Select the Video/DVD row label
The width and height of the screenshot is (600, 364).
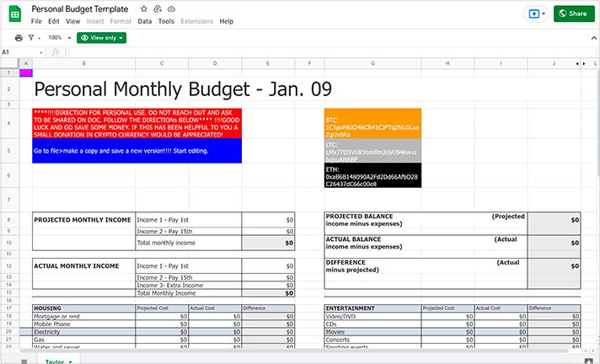tap(372, 316)
